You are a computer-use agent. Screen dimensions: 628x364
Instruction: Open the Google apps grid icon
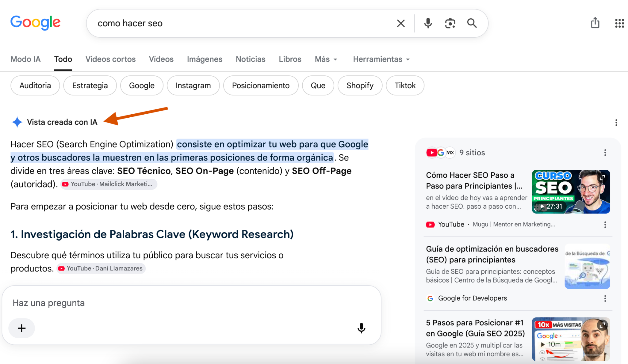pos(619,23)
